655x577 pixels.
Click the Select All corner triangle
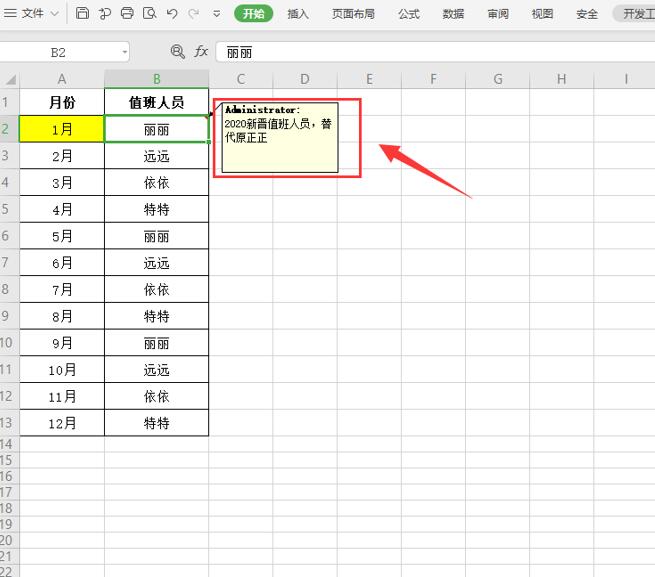(x=10, y=79)
